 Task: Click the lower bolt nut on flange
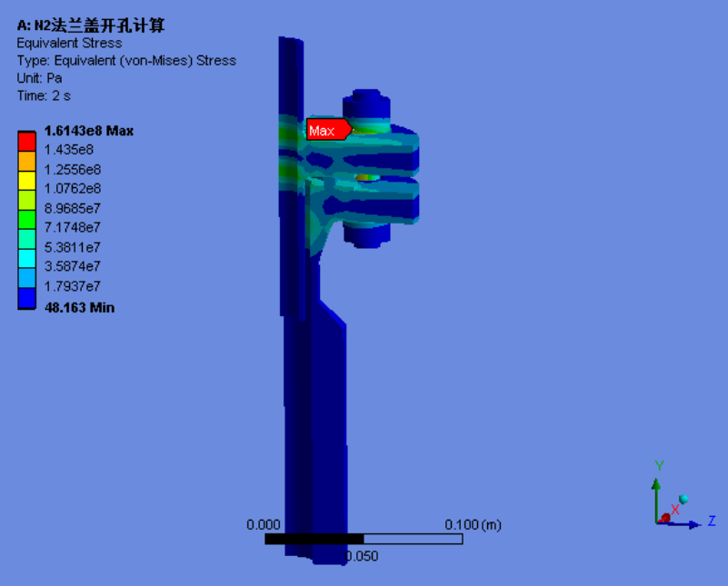[367, 235]
